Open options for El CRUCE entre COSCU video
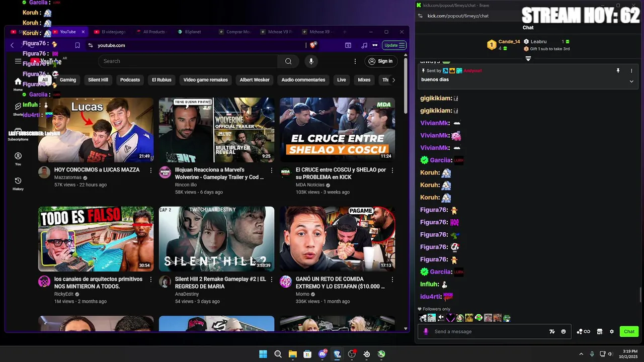Screen dimensions: 644x362 pyautogui.click(x=392, y=170)
